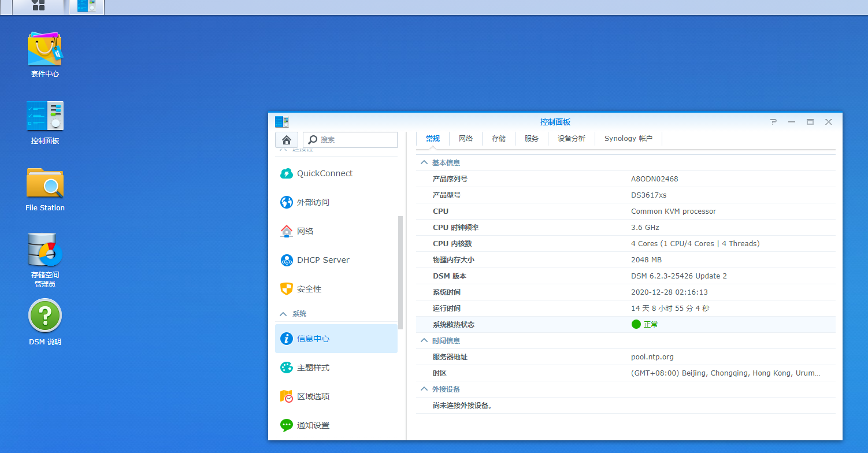This screenshot has height=453, width=868.
Task: Select 通知设置 in the sidebar
Action: [336, 425]
